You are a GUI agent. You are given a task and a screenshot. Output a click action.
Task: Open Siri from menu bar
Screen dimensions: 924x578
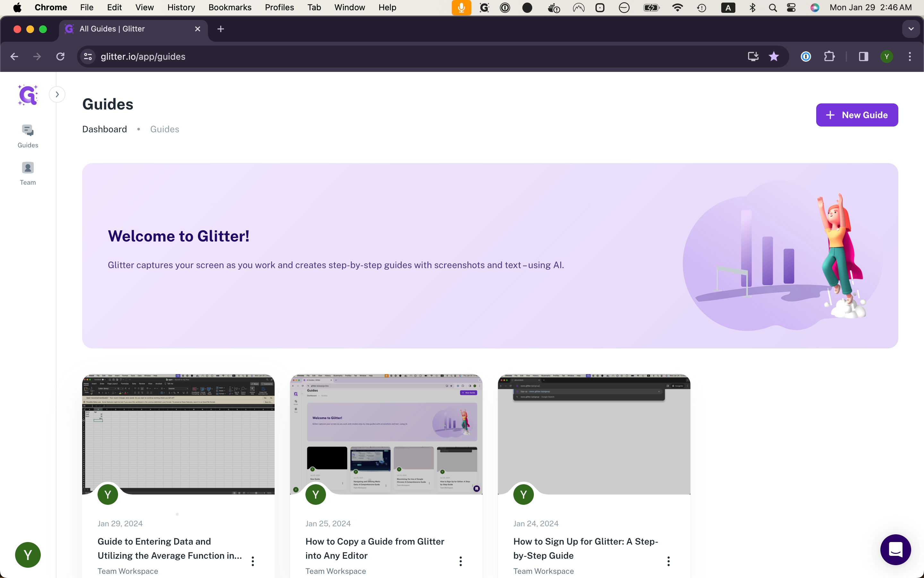pyautogui.click(x=815, y=7)
